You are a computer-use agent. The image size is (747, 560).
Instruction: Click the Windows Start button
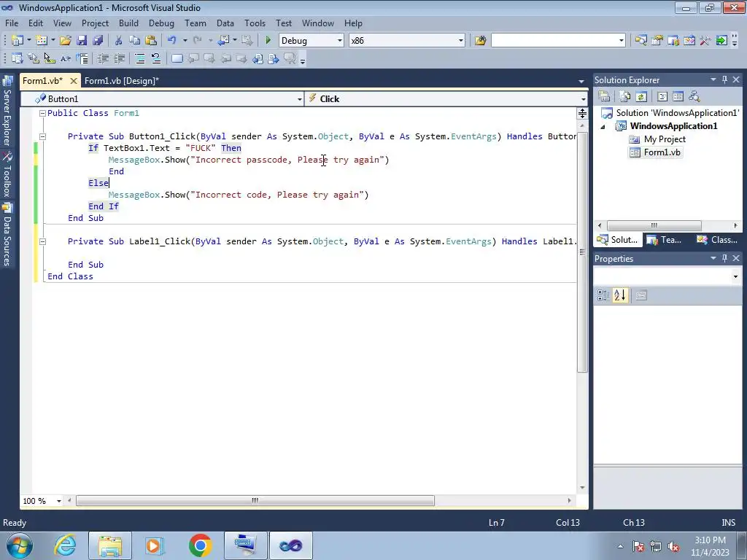[19, 545]
